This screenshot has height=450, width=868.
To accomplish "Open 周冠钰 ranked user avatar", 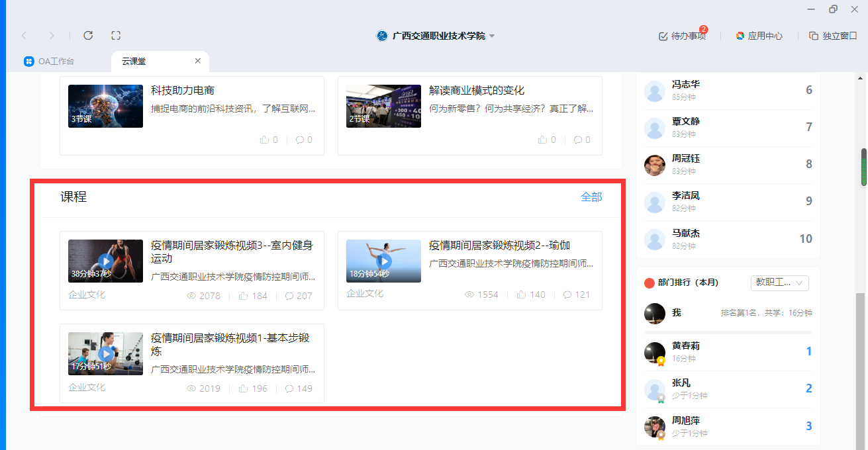I will (x=654, y=165).
